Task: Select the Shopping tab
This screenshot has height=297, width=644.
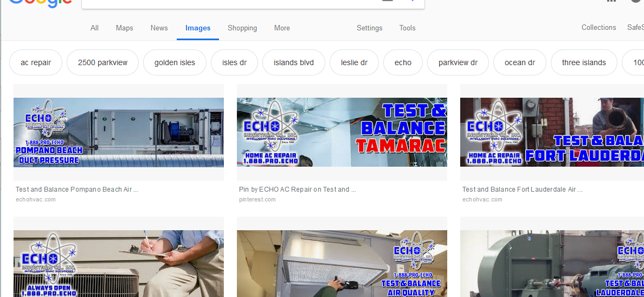Action: click(x=242, y=28)
